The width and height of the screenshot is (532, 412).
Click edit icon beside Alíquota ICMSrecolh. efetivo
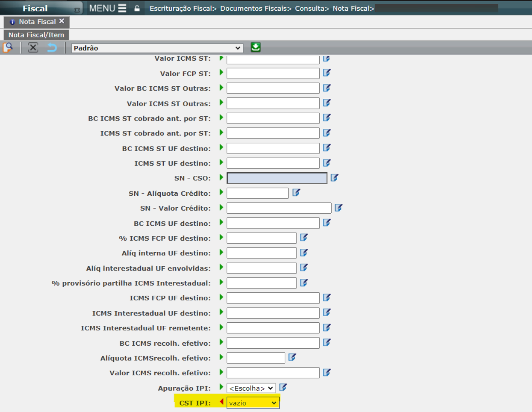point(292,357)
